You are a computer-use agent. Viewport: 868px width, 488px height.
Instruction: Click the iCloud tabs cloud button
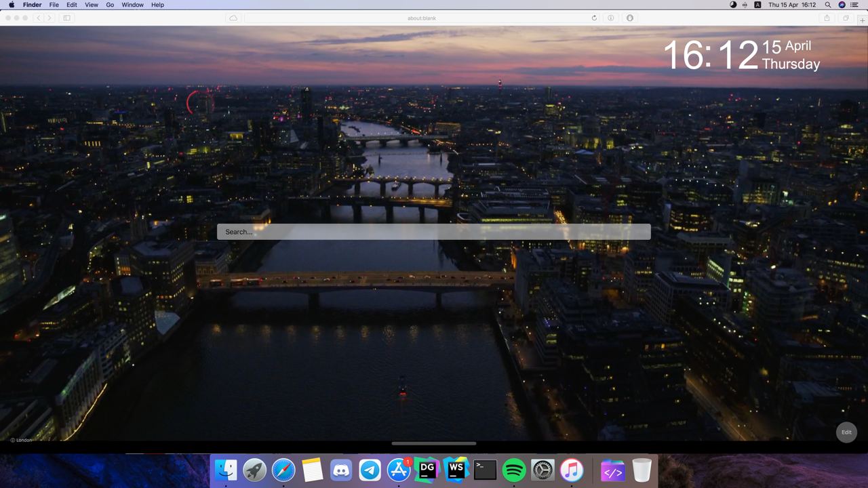click(233, 18)
